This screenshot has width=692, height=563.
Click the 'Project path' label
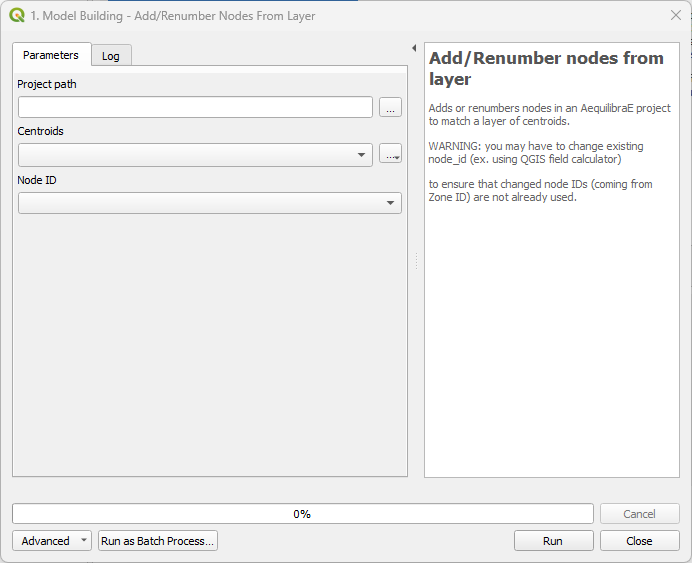point(47,84)
